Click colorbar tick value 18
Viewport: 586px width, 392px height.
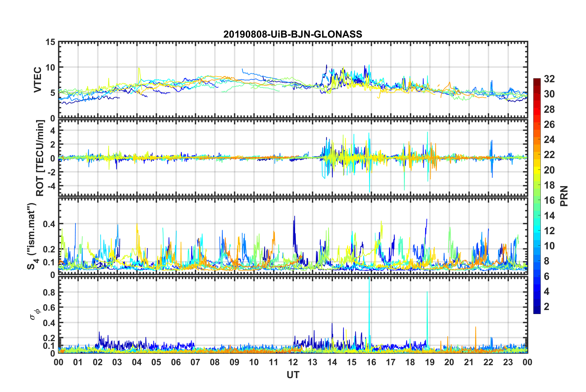tap(549, 185)
